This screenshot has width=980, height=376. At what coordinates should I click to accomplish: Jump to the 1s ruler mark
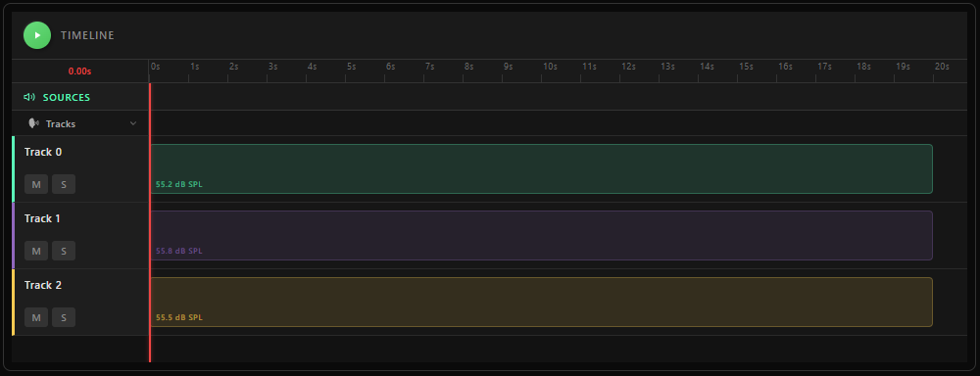tap(194, 67)
